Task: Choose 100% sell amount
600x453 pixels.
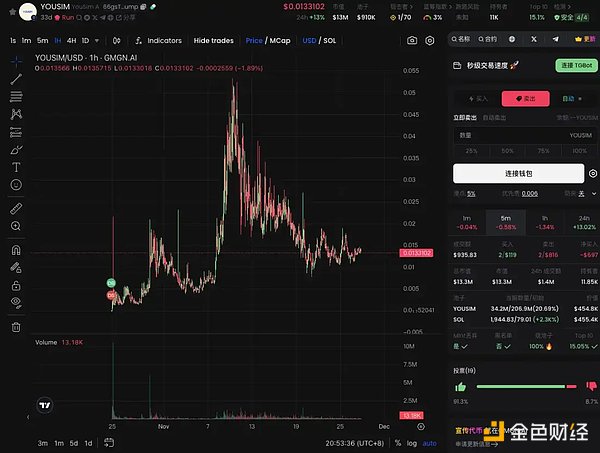Action: click(579, 151)
